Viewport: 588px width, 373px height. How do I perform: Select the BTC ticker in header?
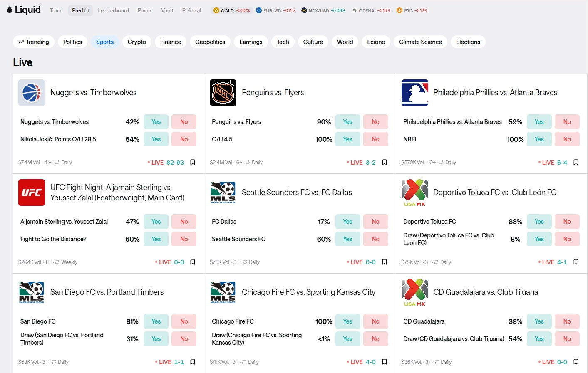pyautogui.click(x=412, y=10)
